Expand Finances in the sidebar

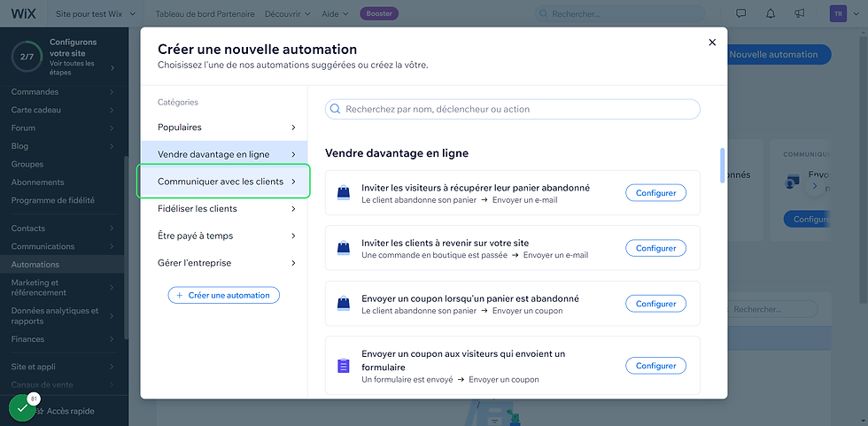coord(63,339)
